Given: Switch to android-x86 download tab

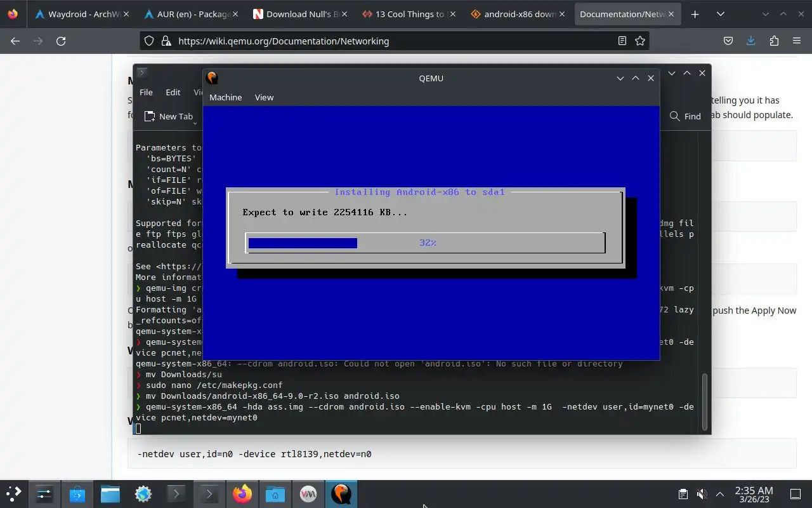Looking at the screenshot, I should 517,14.
